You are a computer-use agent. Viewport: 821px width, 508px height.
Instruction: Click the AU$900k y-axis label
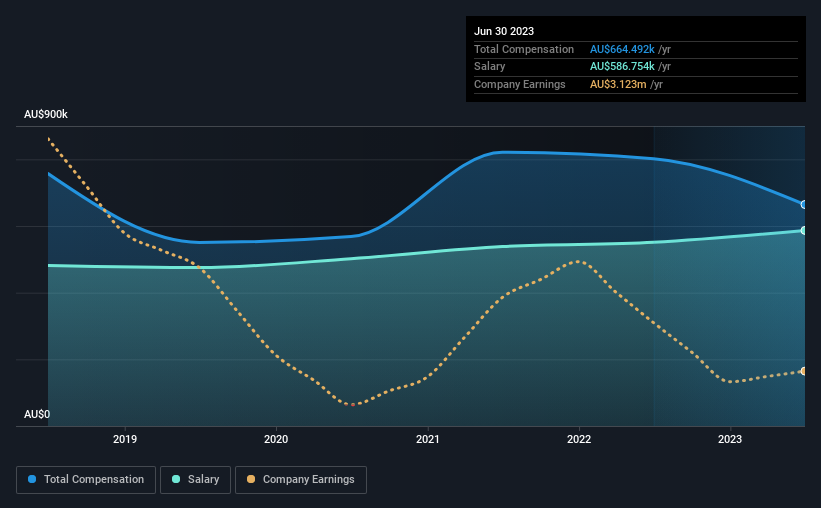46,114
